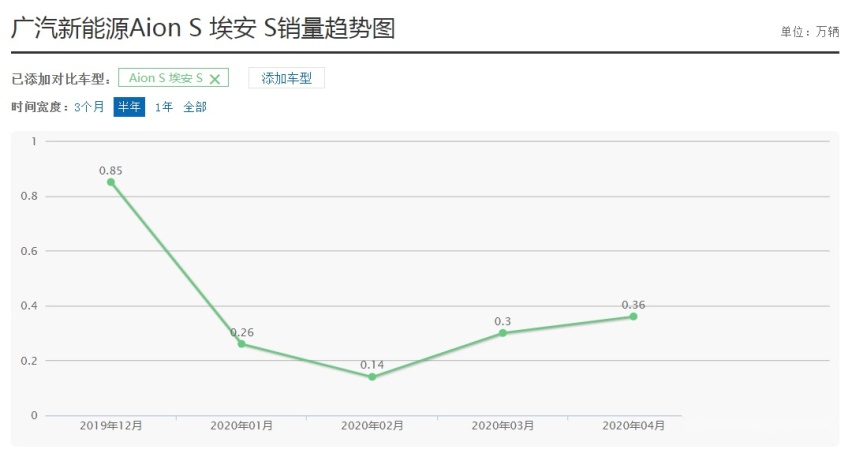Select the 3个月 time range
The width and height of the screenshot is (852, 461).
89,107
